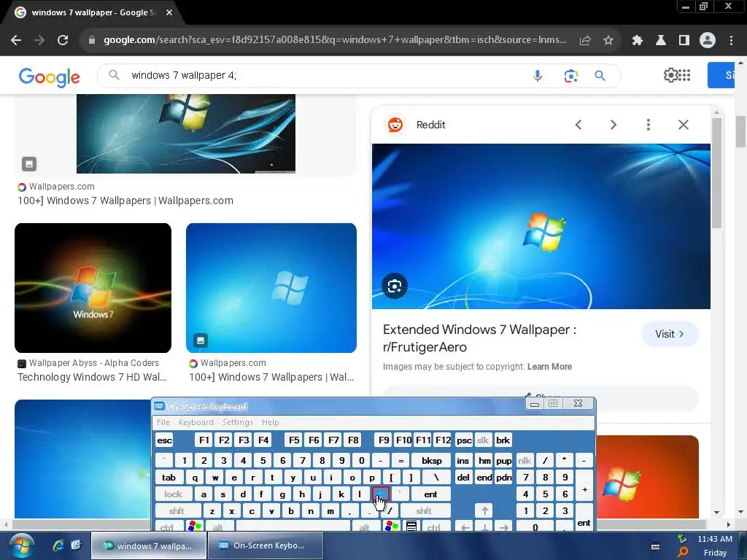Submit search with magnifier button

pos(600,75)
